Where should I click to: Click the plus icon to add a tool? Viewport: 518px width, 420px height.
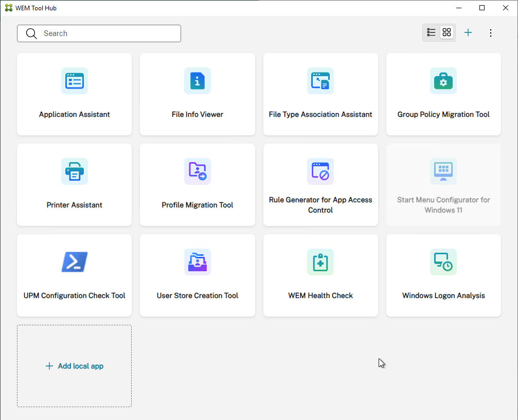pyautogui.click(x=468, y=32)
